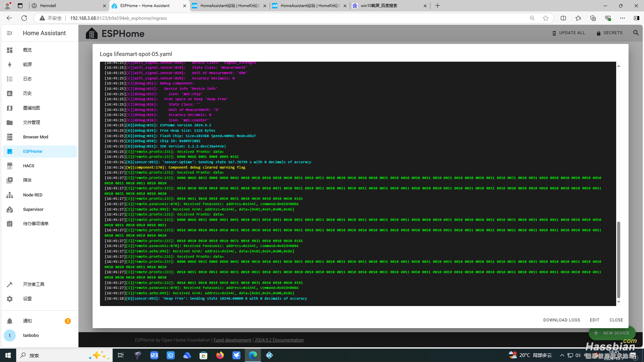Open the 开发者工具 hammer icon

click(x=10, y=284)
